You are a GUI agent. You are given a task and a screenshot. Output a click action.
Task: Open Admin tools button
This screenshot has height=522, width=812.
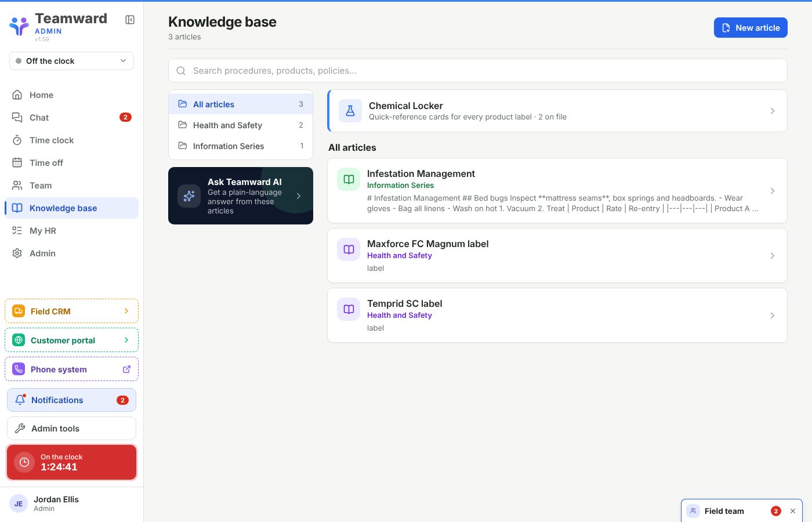coord(71,428)
